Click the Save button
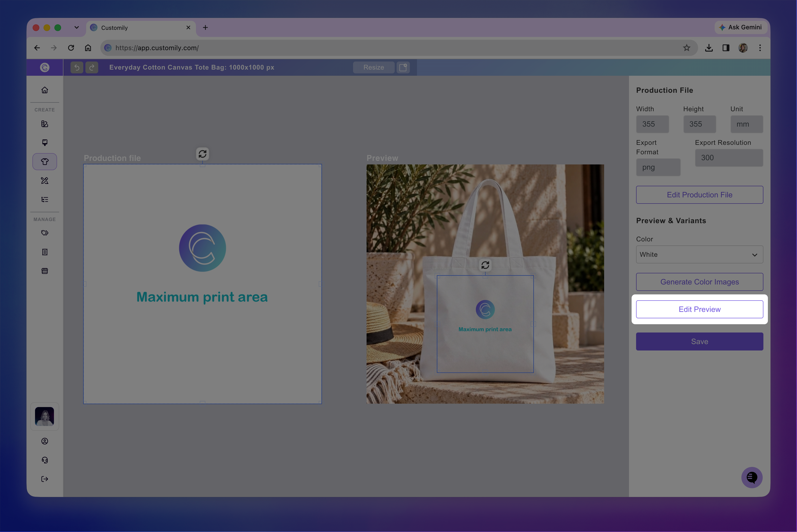This screenshot has height=532, width=797. coord(700,342)
